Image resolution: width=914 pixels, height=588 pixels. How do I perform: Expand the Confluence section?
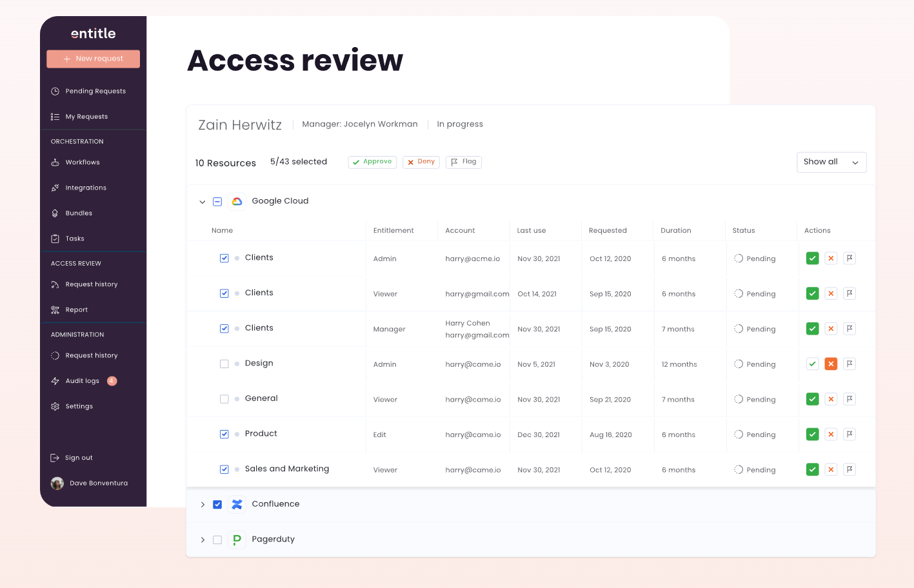(203, 505)
